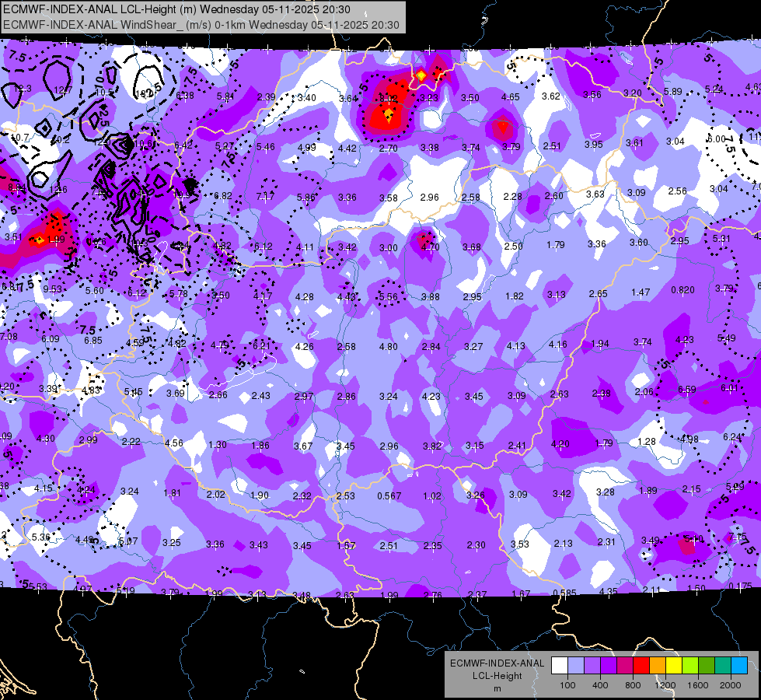Click the legend label ECMWF-INDEX-ANAL
This screenshot has height=700, width=761.
[497, 663]
